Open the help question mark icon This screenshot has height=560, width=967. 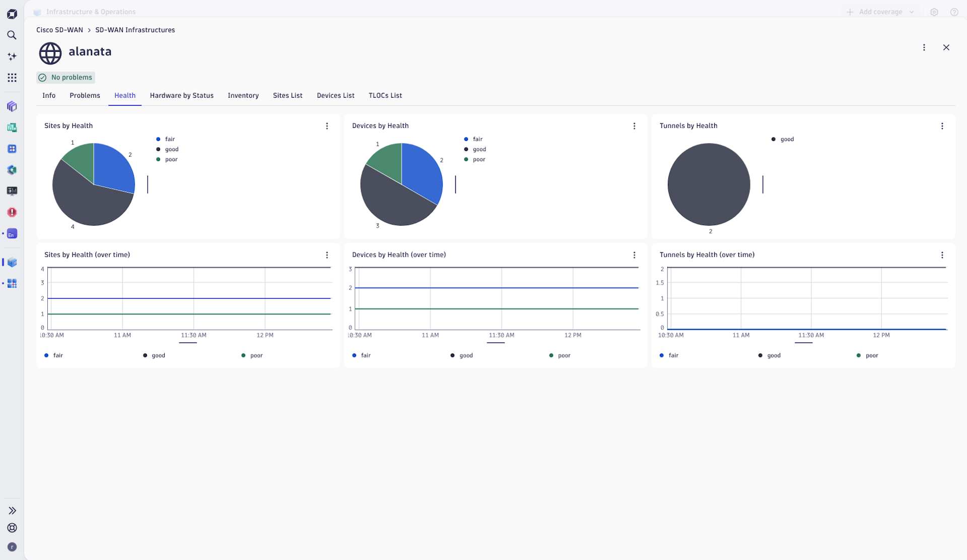pos(955,12)
